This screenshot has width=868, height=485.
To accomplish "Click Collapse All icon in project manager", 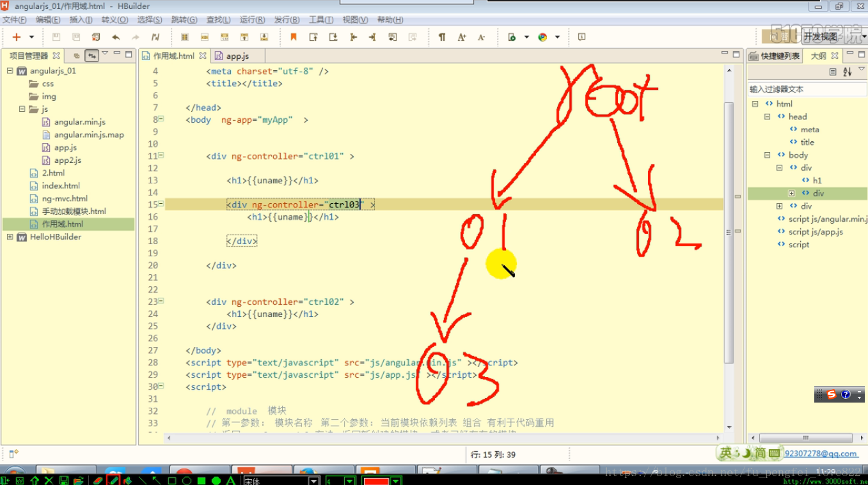I will click(x=77, y=56).
